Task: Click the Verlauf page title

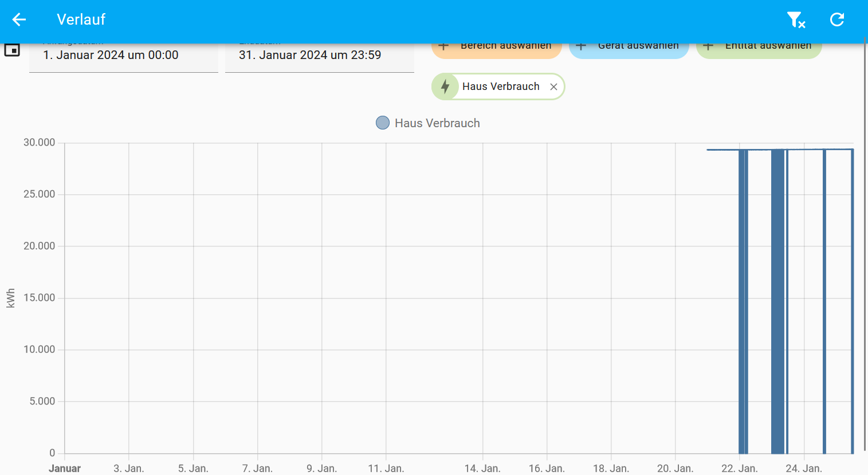Action: [x=81, y=20]
